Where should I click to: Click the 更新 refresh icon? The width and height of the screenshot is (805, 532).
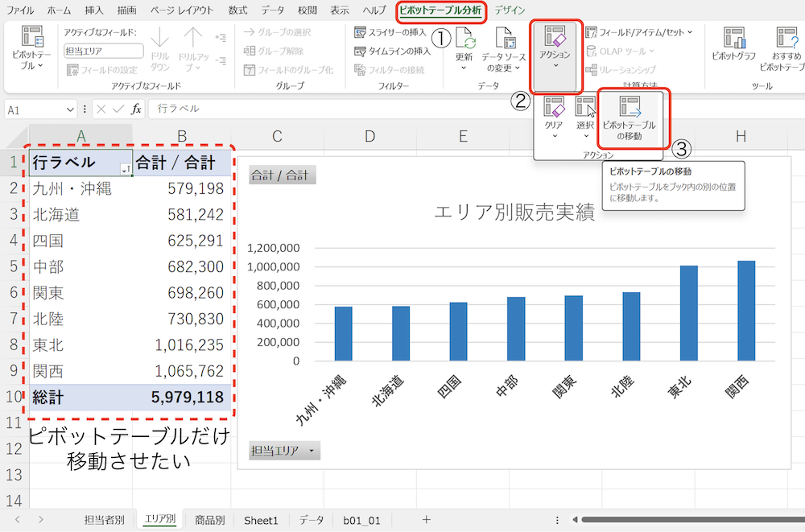click(464, 39)
